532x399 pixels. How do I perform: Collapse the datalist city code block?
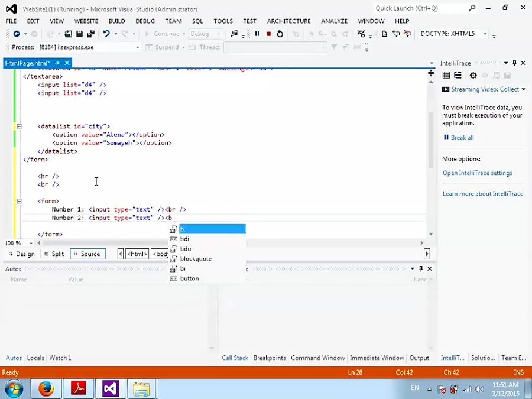click(20, 126)
